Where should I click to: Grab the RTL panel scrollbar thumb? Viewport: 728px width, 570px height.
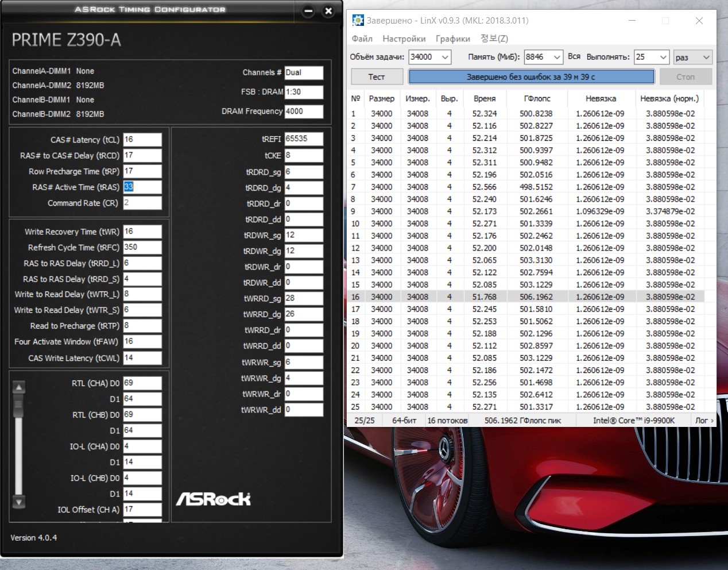click(x=19, y=404)
